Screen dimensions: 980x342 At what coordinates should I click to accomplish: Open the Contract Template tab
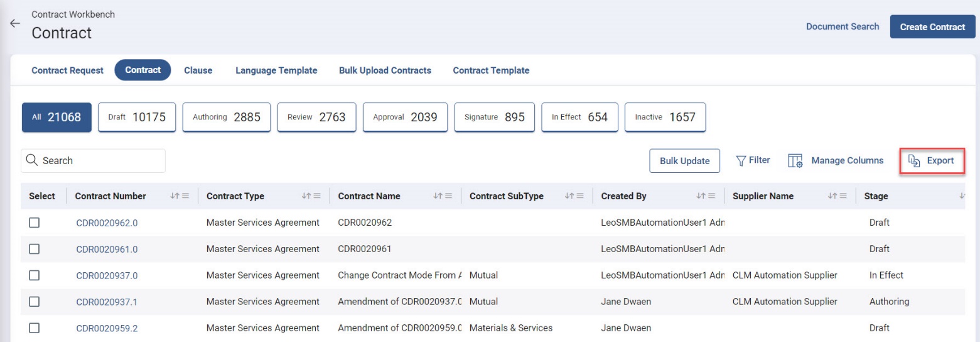click(x=491, y=70)
